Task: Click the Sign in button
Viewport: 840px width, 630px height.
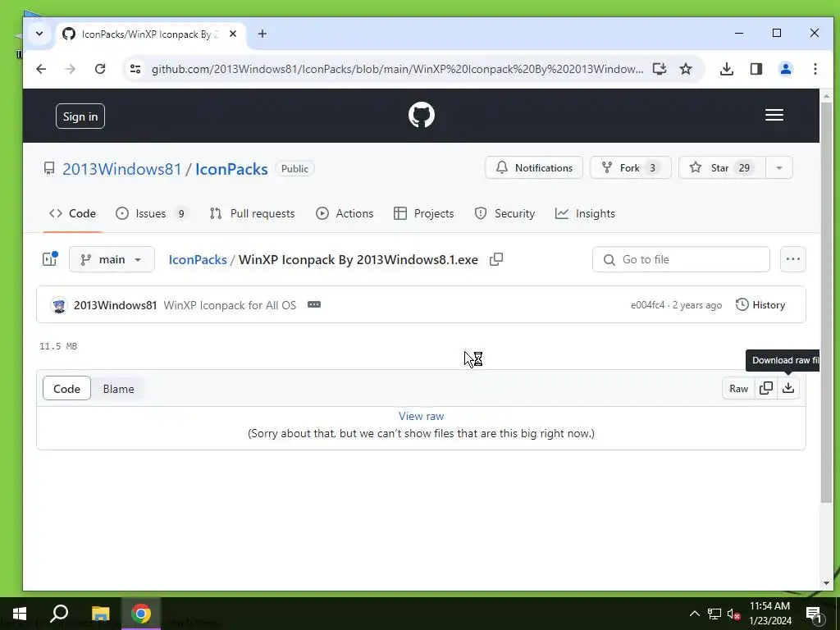Action: tap(80, 116)
